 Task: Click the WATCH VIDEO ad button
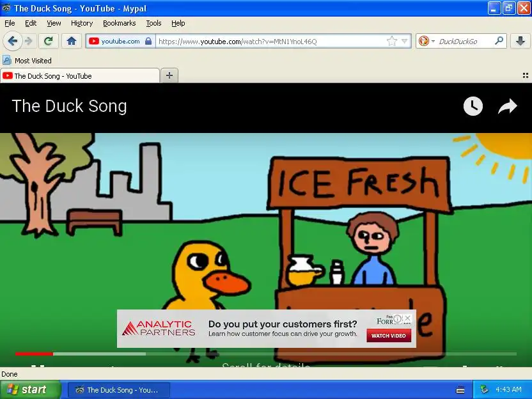click(x=389, y=336)
